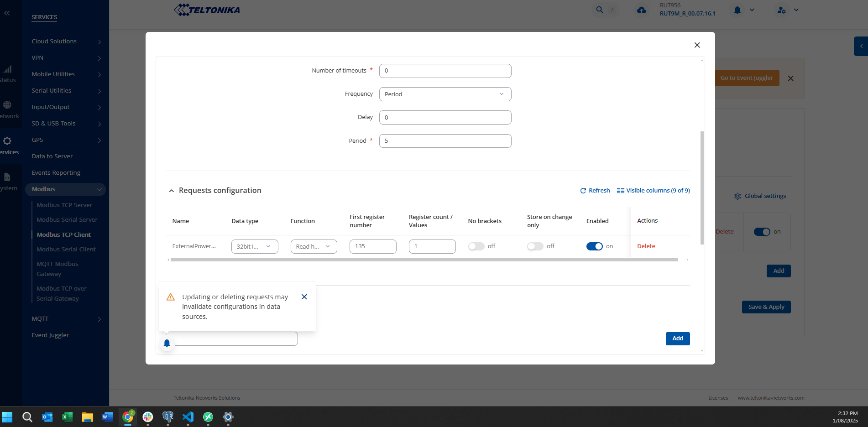The width and height of the screenshot is (868, 427).
Task: Click the warning triangle icon
Action: tap(171, 297)
